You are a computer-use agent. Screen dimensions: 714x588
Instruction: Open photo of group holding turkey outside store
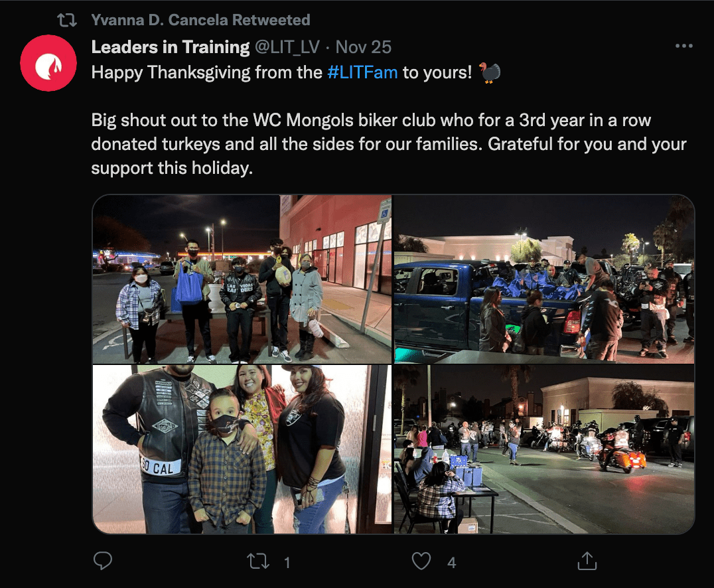tap(242, 279)
